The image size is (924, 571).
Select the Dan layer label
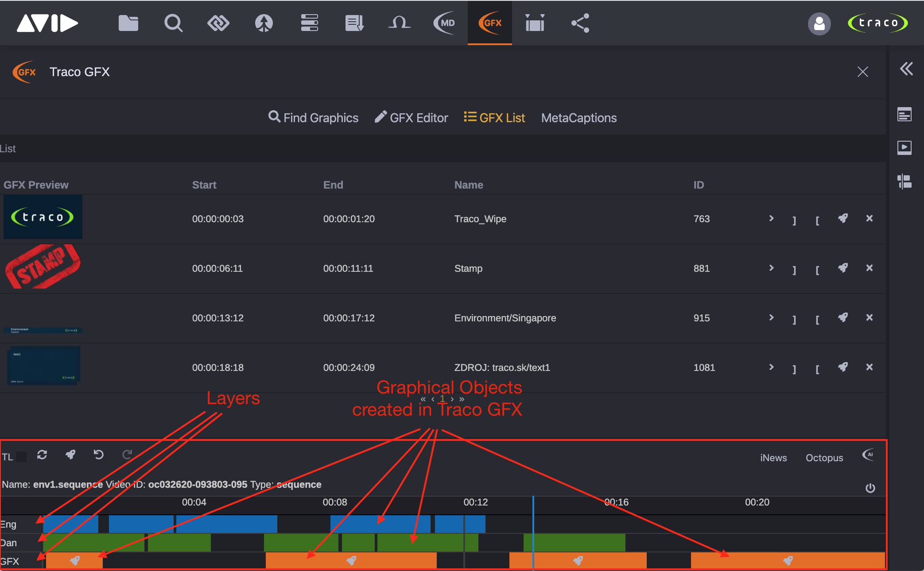coord(8,543)
